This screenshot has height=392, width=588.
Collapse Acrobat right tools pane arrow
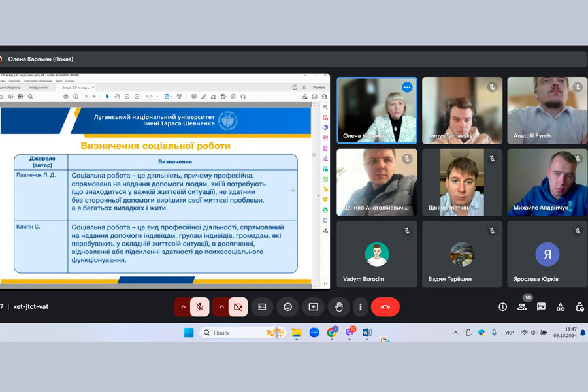318,195
